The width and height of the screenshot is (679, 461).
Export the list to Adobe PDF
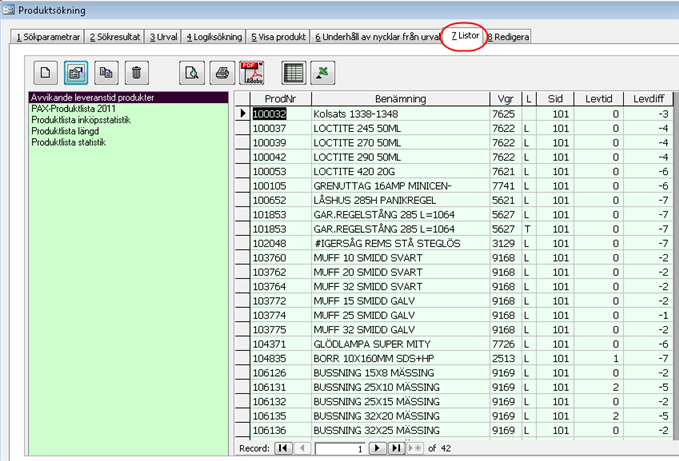pyautogui.click(x=255, y=72)
